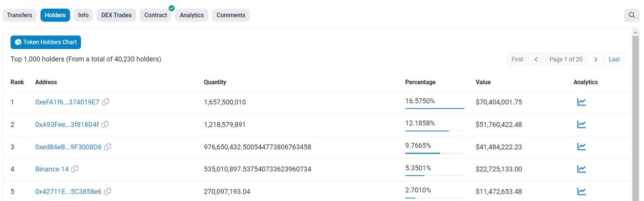This screenshot has height=201, width=644.
Task: Switch to the DEX Trades tab
Action: 116,15
